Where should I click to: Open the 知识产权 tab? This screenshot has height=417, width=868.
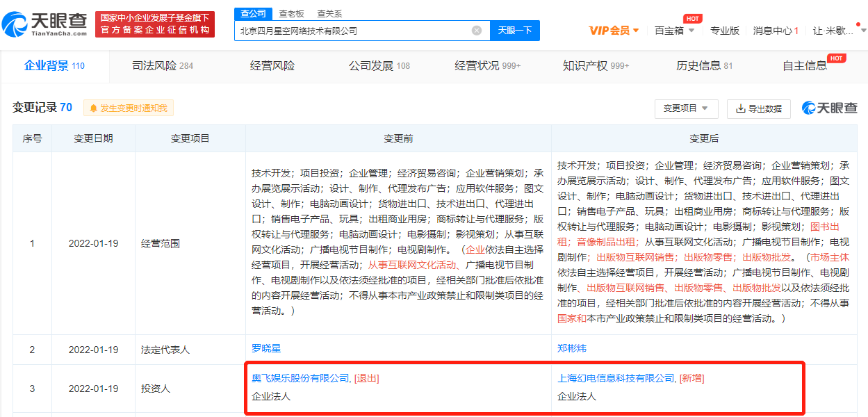click(x=596, y=66)
